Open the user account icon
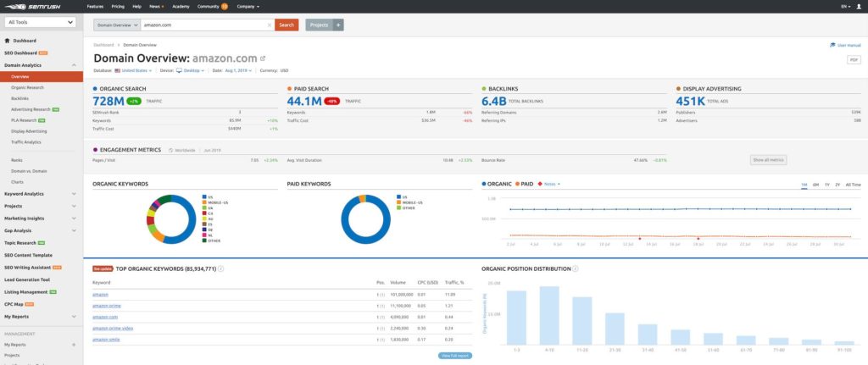Viewport: 868px width, 365px height. point(859,7)
